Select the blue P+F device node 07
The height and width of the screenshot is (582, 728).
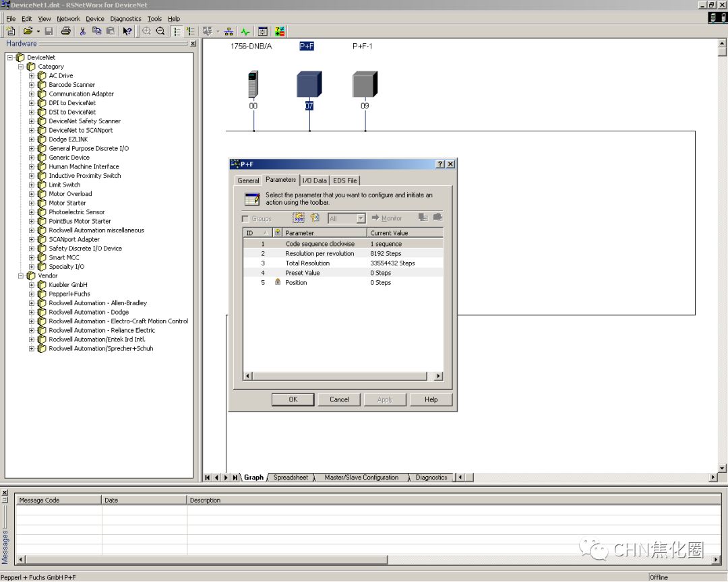coord(309,84)
